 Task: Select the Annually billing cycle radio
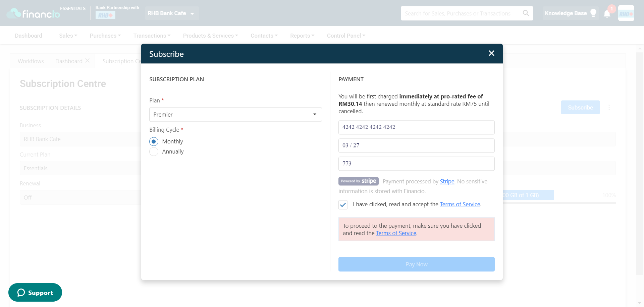tap(154, 151)
